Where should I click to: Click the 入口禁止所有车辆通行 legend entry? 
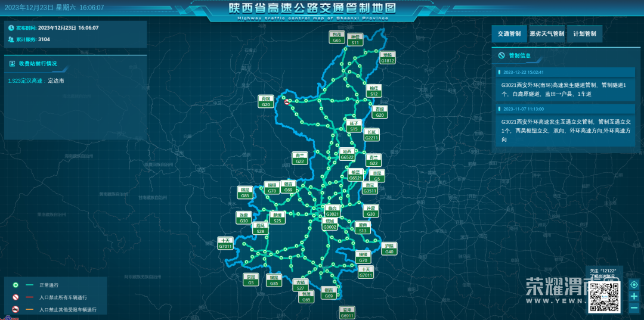(63, 297)
